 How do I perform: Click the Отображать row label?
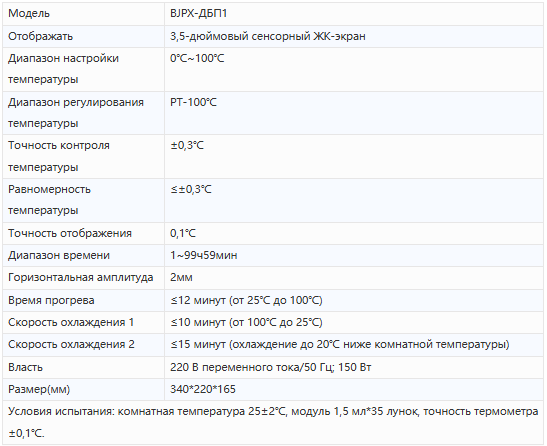(x=40, y=36)
